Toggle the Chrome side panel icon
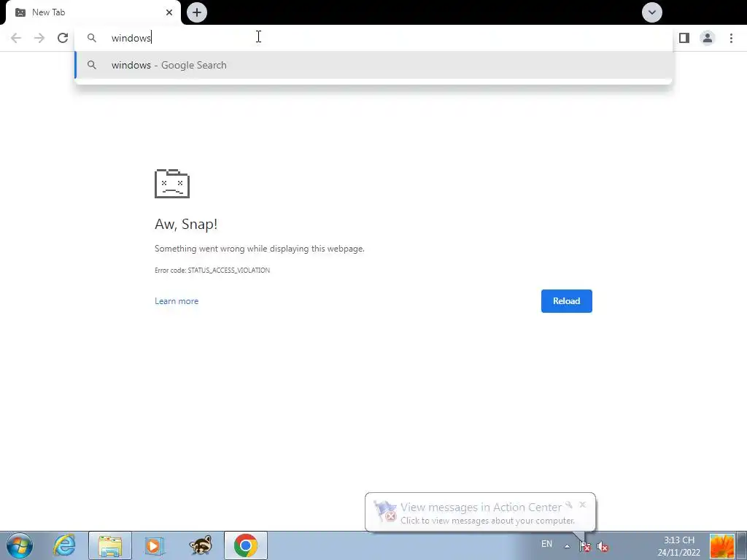 point(684,38)
